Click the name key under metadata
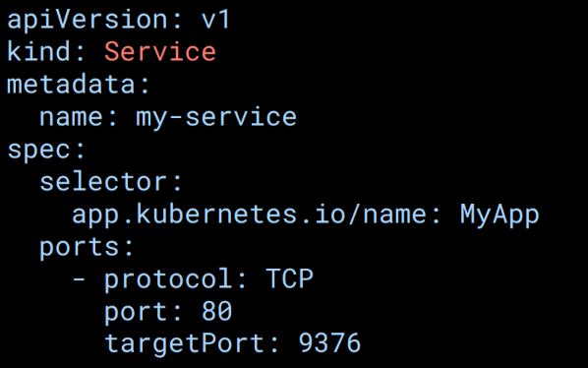 tap(71, 117)
